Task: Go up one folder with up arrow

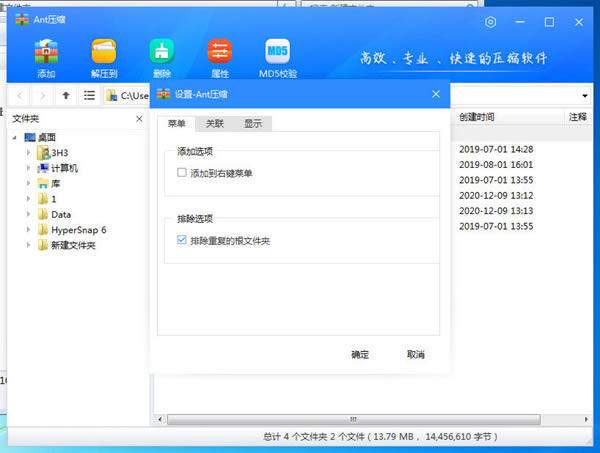Action: coord(66,96)
